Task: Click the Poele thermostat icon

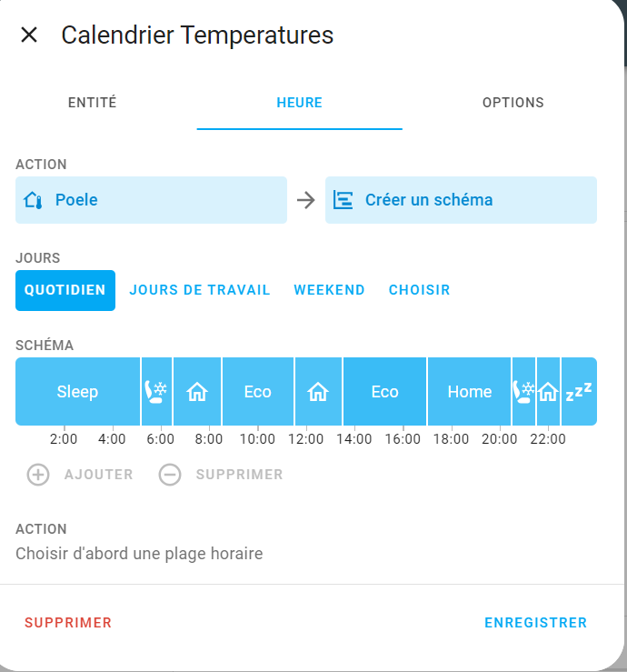Action: tap(34, 200)
